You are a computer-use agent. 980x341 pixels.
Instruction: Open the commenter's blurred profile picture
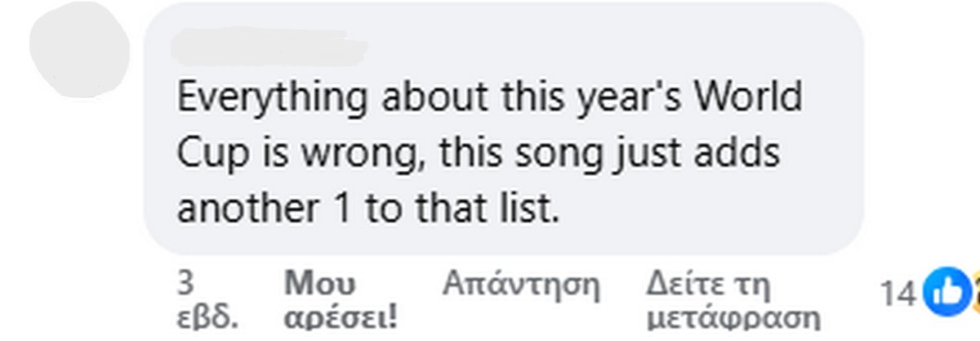coord(79,51)
